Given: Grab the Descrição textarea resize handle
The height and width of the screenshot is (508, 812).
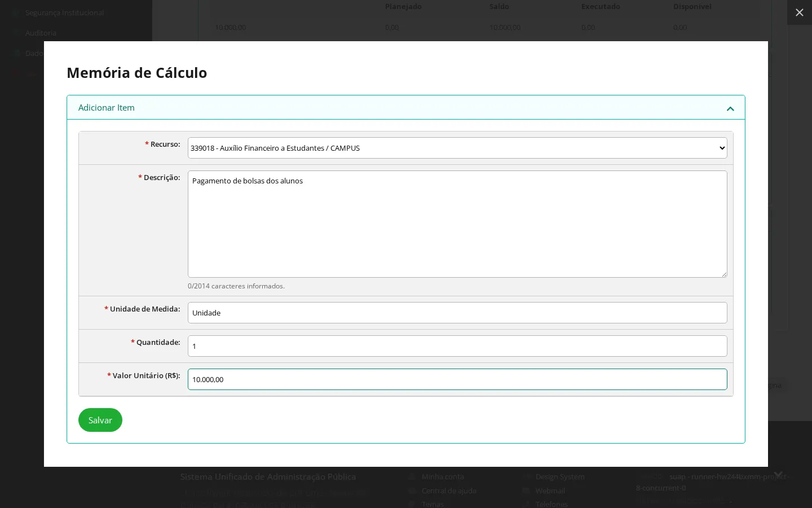Looking at the screenshot, I should click(723, 274).
